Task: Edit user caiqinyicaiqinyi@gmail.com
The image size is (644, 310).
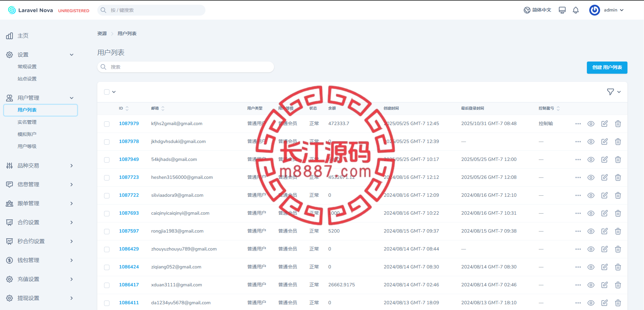Action: click(604, 213)
